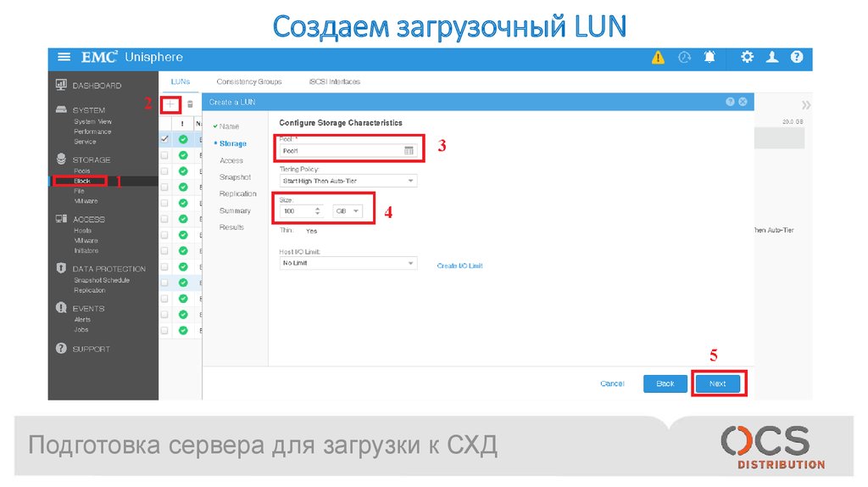The height and width of the screenshot is (487, 868).
Task: Click the plus icon to add LUN
Action: click(170, 104)
